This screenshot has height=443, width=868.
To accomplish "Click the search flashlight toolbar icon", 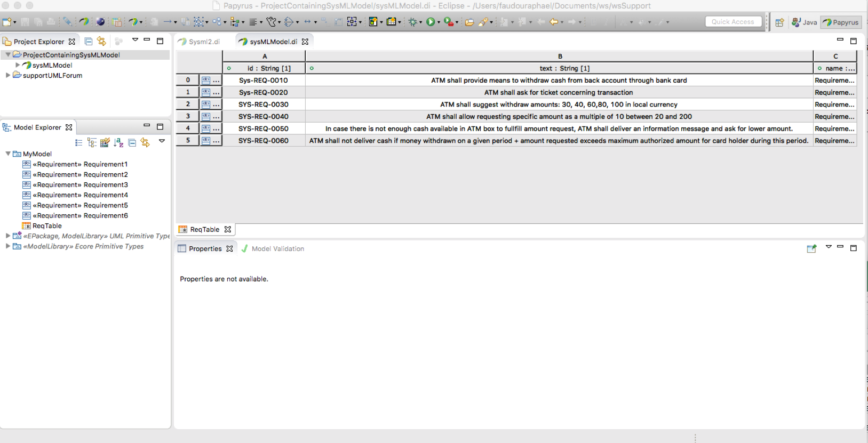I will coord(483,22).
